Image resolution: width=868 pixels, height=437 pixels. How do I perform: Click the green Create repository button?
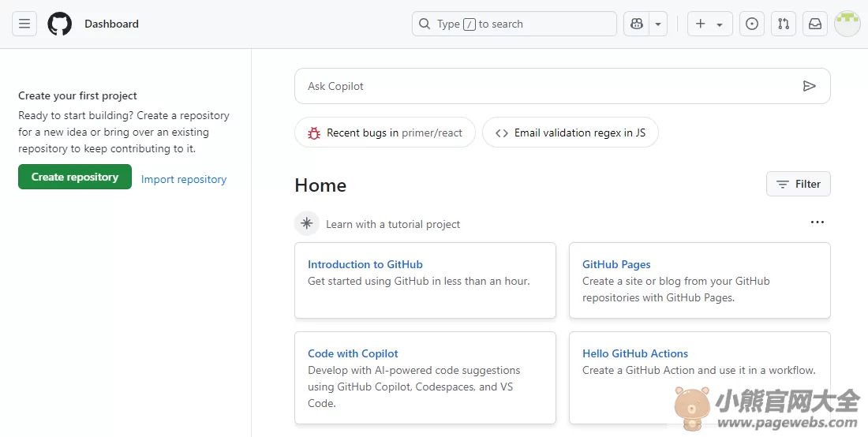point(75,177)
